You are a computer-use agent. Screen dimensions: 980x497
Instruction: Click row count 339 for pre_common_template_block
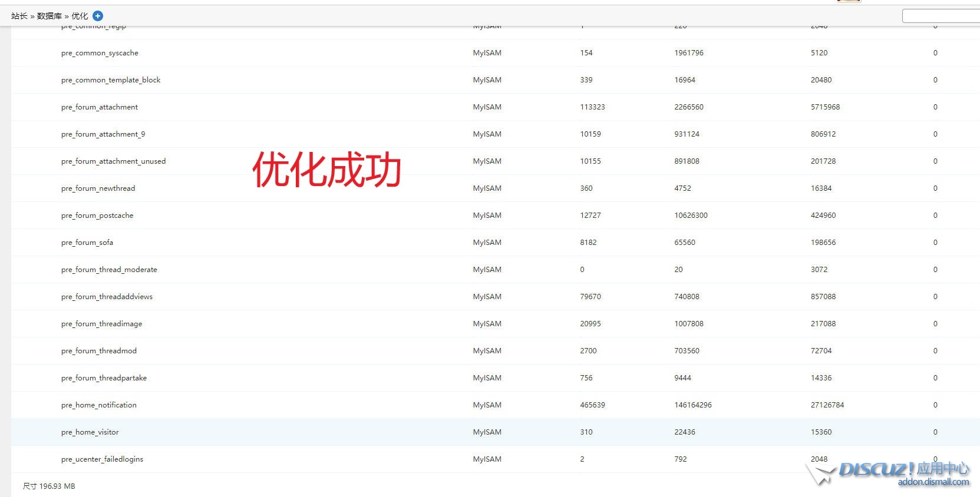586,80
